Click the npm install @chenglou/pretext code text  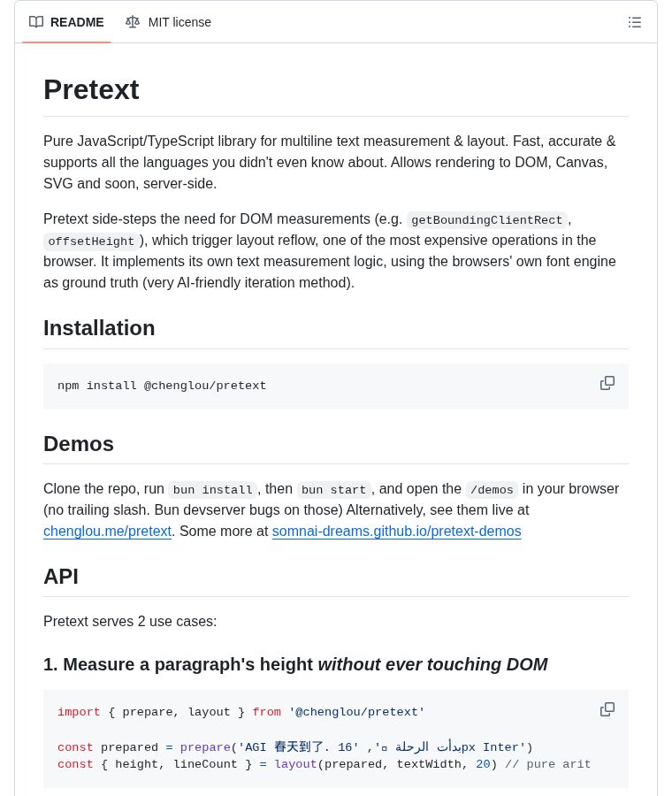162,387
